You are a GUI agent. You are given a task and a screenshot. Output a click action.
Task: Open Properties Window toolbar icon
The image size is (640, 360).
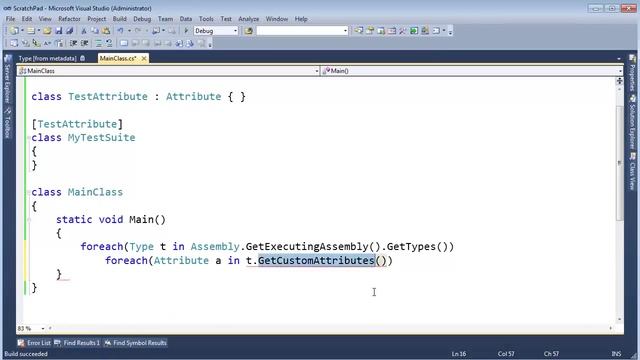coord(370,31)
